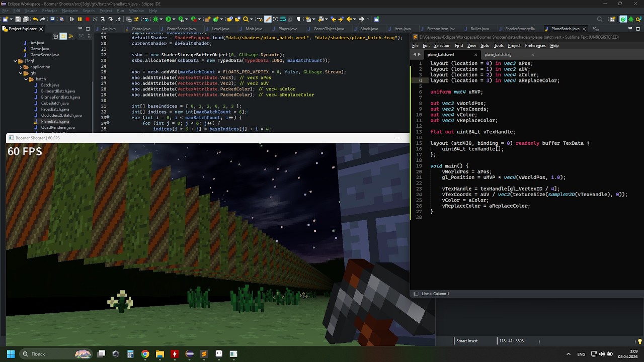Open Sublime Text Preferences menu
The height and width of the screenshot is (362, 644).
[535, 46]
